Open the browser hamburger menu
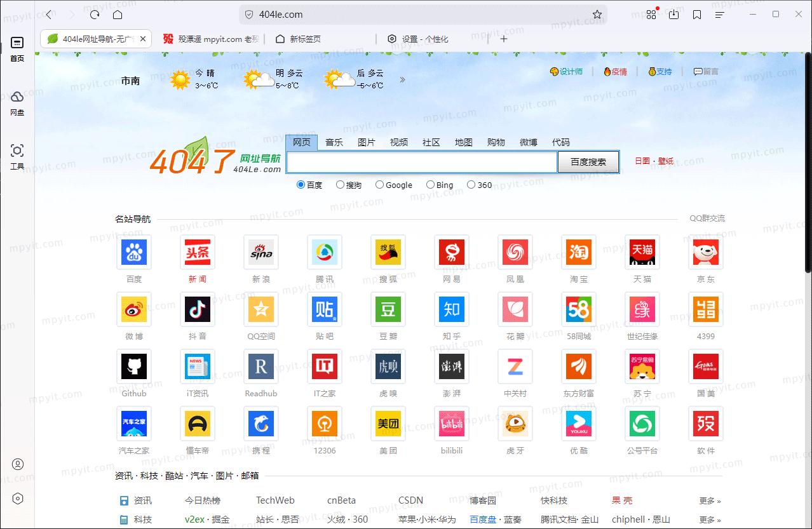This screenshot has width=812, height=529. point(720,14)
